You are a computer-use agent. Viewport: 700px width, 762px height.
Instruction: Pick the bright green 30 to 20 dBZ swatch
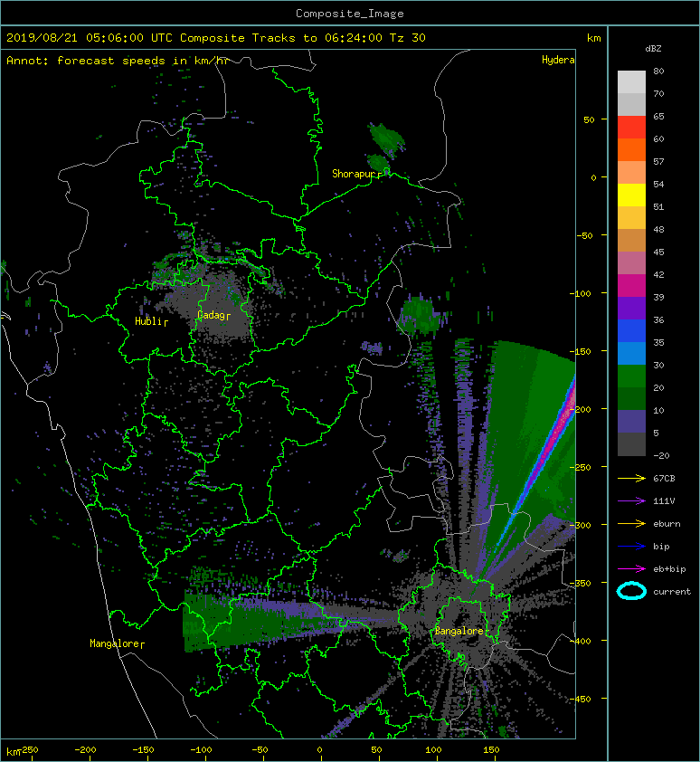point(631,376)
